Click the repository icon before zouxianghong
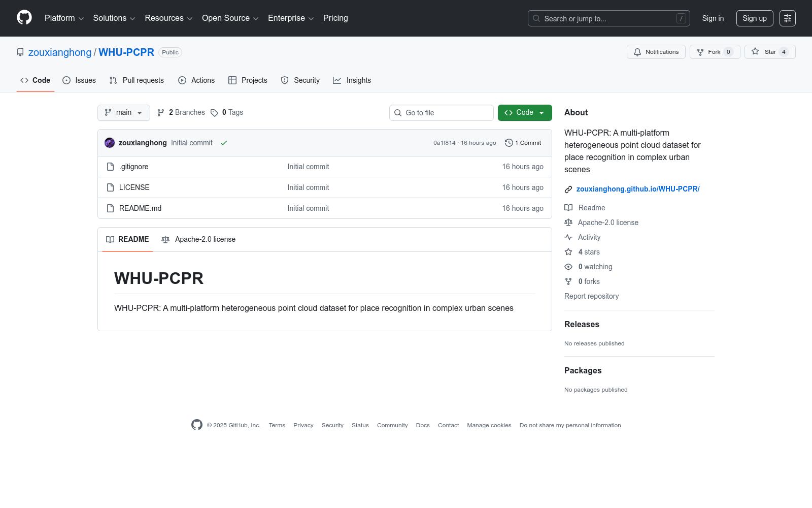812x508 pixels. coord(20,52)
